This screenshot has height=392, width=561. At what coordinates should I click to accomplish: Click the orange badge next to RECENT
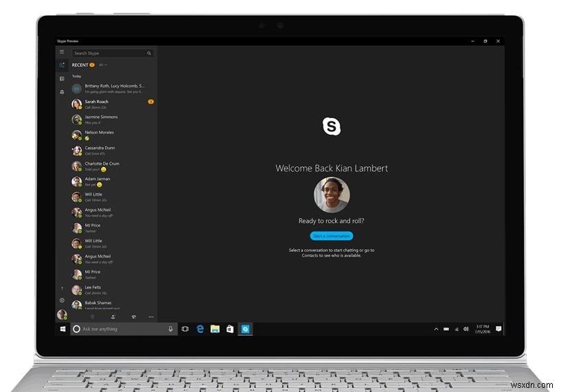[92, 65]
